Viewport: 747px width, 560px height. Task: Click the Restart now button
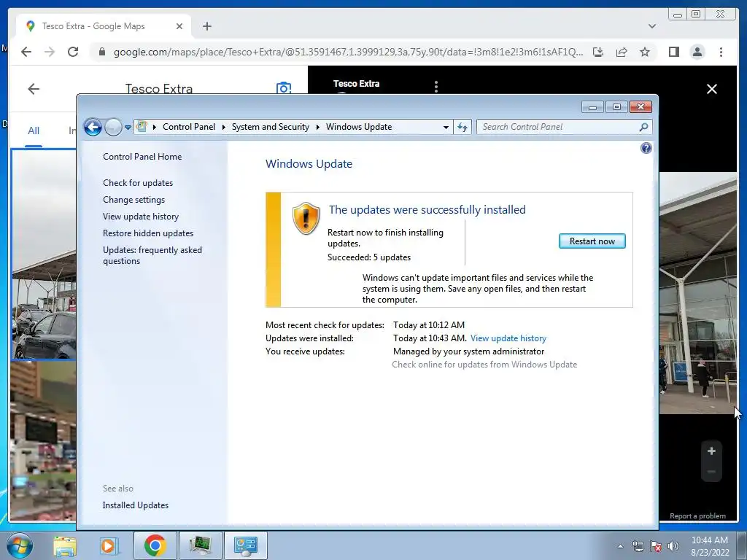592,241
